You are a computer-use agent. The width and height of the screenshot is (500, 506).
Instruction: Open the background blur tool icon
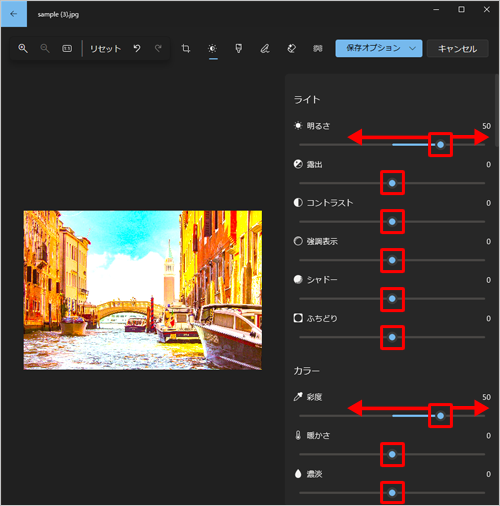click(318, 49)
